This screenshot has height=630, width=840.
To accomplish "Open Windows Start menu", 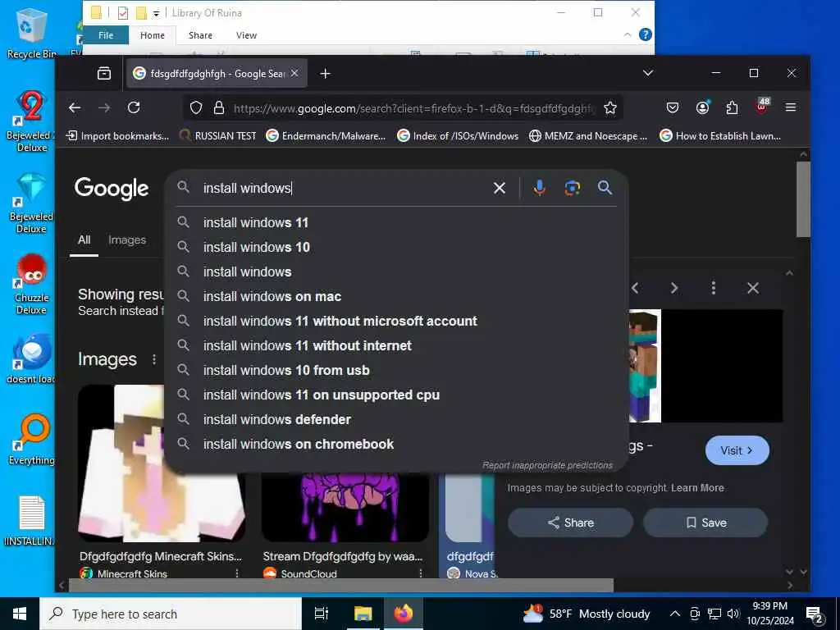I will pyautogui.click(x=20, y=614).
